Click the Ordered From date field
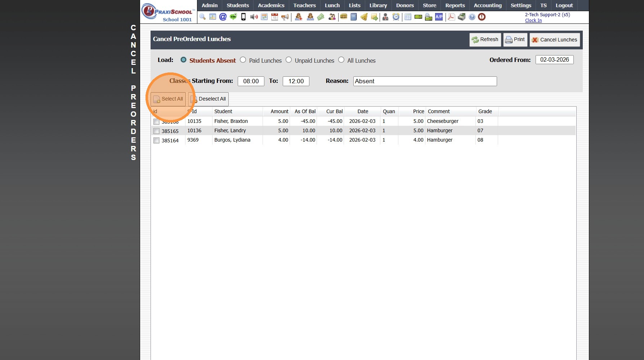This screenshot has height=360, width=644. click(555, 60)
